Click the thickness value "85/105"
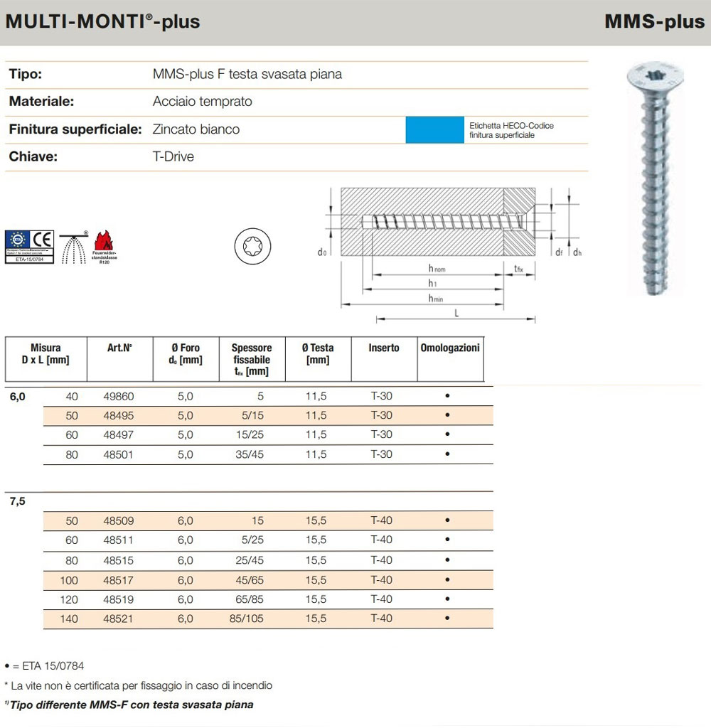 [x=246, y=619]
